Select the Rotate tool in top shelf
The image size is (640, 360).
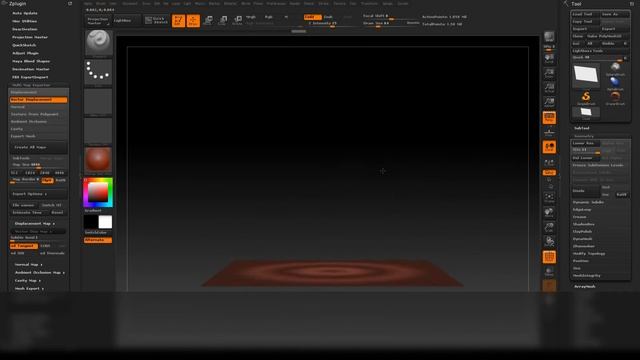pos(237,20)
